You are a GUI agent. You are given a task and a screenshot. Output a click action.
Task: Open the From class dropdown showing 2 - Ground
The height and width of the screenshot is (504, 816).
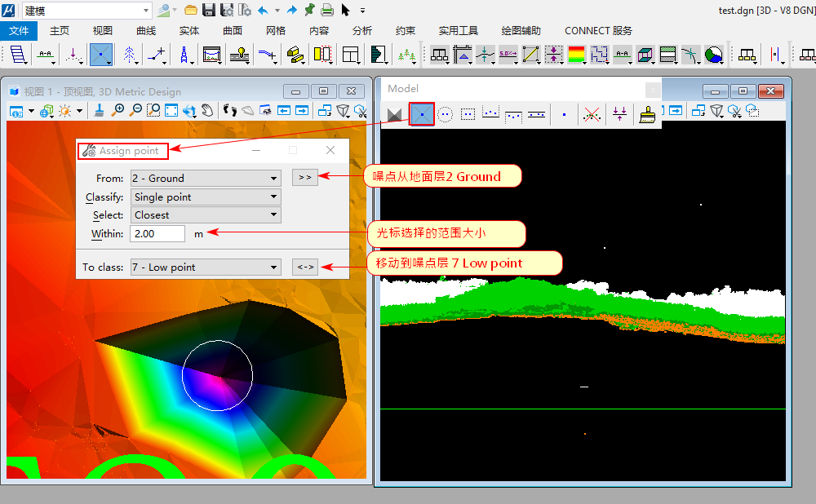[205, 178]
